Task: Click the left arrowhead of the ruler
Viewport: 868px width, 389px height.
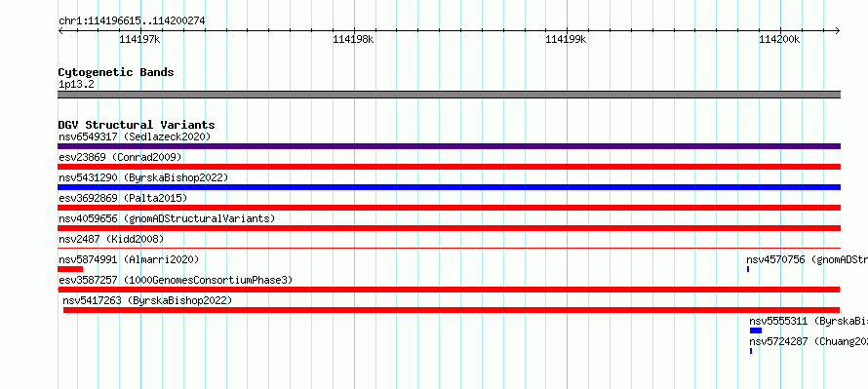Action: (60, 30)
